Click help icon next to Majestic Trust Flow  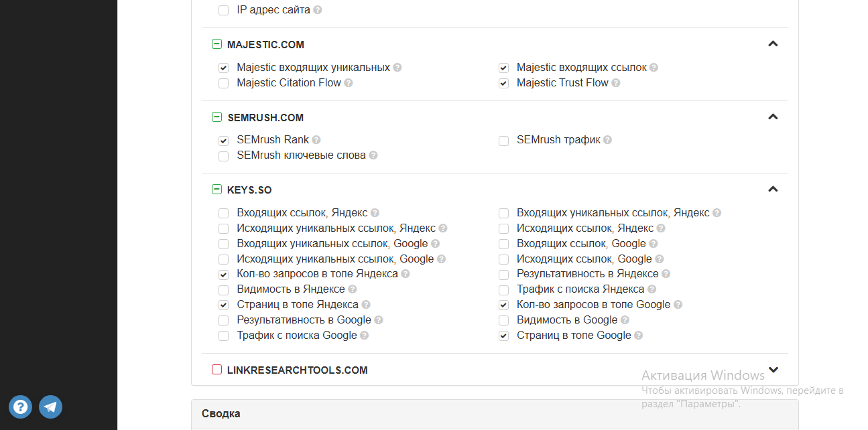click(x=615, y=83)
